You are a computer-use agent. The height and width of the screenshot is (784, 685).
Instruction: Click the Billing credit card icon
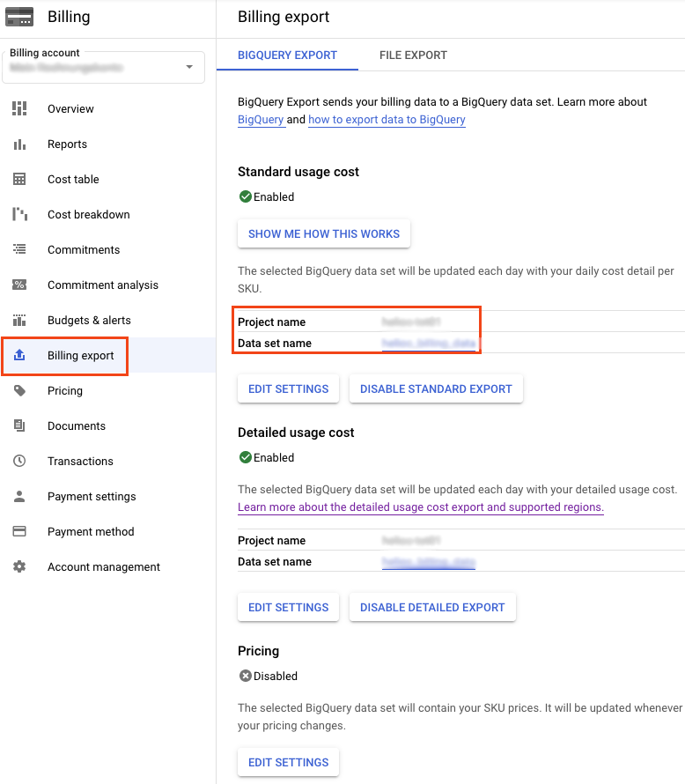click(x=19, y=17)
